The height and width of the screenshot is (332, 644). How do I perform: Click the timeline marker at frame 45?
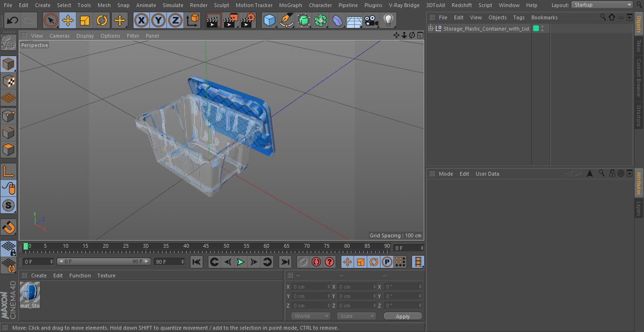tap(206, 246)
